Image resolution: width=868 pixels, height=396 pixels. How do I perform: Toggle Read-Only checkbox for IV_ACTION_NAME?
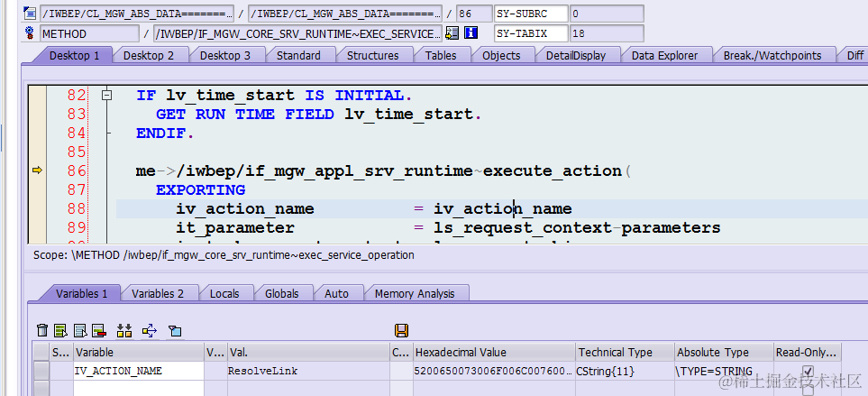point(808,371)
